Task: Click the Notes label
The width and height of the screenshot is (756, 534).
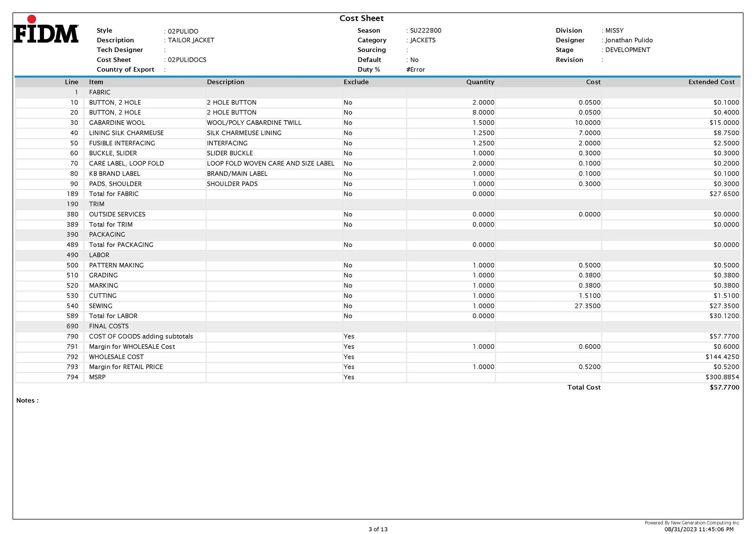Action: [27, 400]
